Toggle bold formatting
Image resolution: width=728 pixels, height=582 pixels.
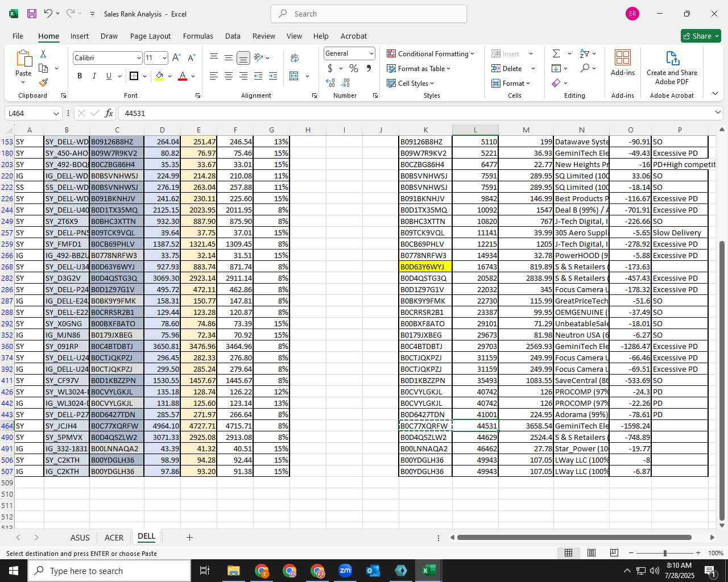pyautogui.click(x=80, y=76)
